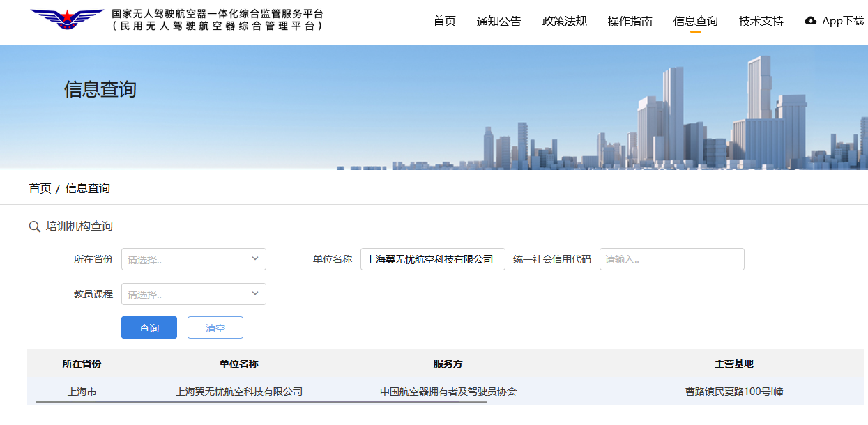Click the magnifier icon beside 培训机构查询
The width and height of the screenshot is (868, 425).
coord(34,226)
